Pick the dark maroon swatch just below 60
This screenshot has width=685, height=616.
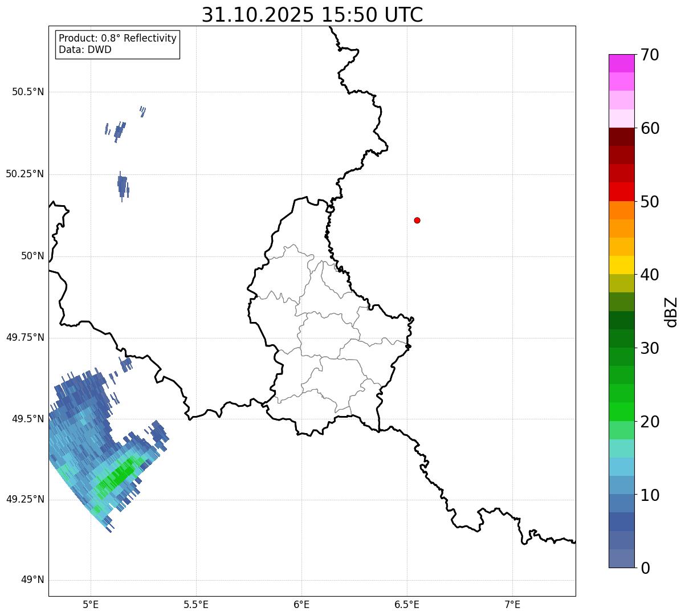(621, 137)
